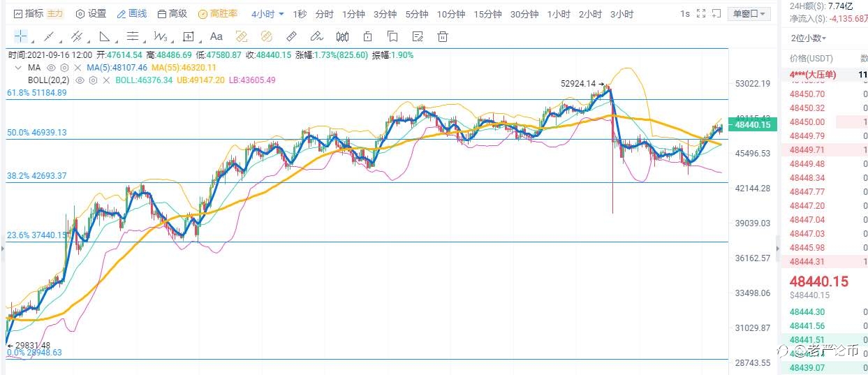Click the 主力 label button
This screenshot has width=868, height=375.
click(55, 13)
